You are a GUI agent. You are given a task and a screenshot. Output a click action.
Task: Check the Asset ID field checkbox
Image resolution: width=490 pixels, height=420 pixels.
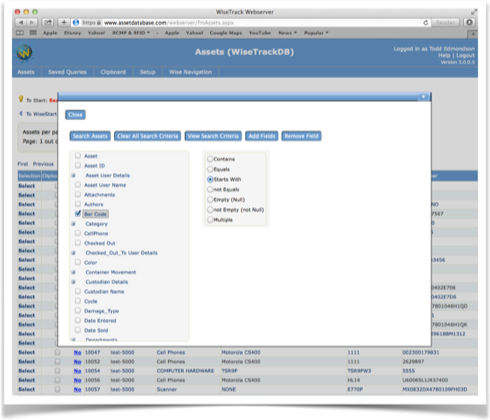pos(78,165)
